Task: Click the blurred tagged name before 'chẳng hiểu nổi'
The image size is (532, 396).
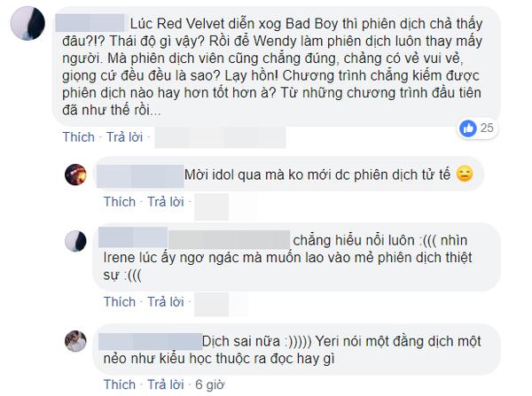Action: click(230, 240)
